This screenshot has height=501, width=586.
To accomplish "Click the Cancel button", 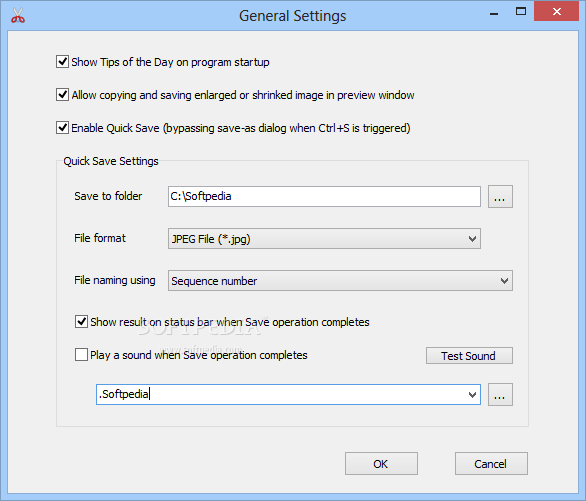I will click(x=491, y=464).
